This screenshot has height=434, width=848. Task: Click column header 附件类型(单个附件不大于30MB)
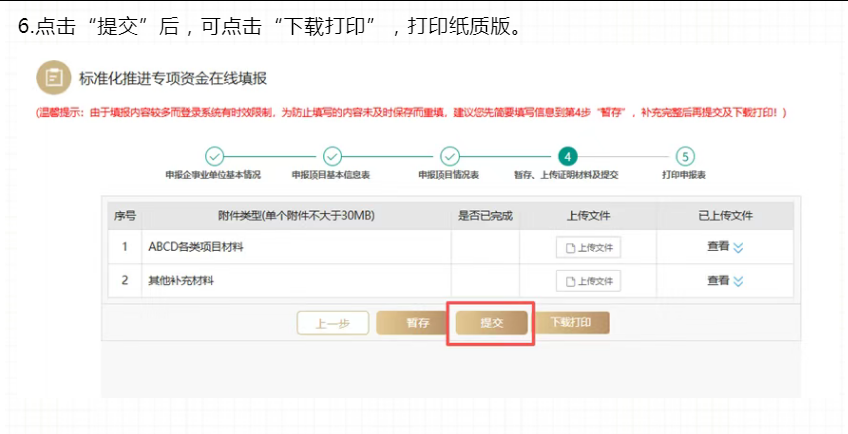pyautogui.click(x=296, y=216)
